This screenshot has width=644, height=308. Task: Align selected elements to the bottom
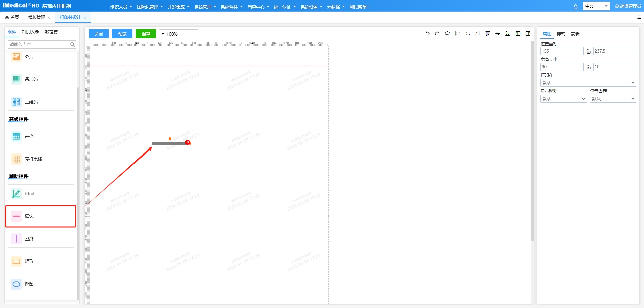[x=507, y=33]
